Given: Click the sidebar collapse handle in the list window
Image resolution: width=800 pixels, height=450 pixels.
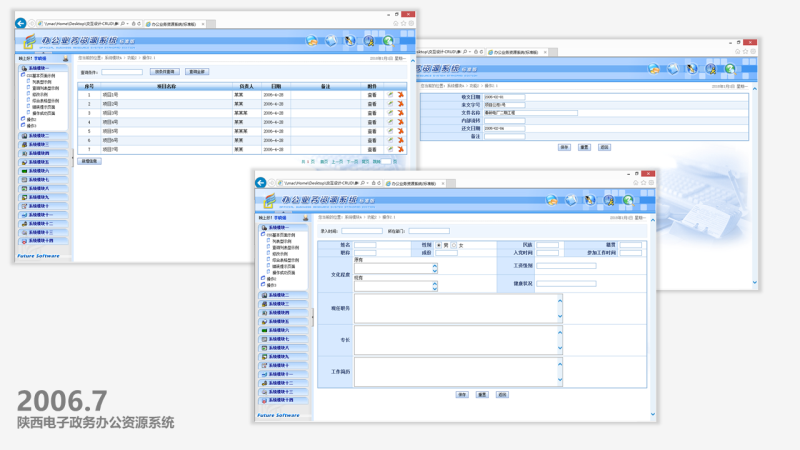Looking at the screenshot, I should (72, 158).
